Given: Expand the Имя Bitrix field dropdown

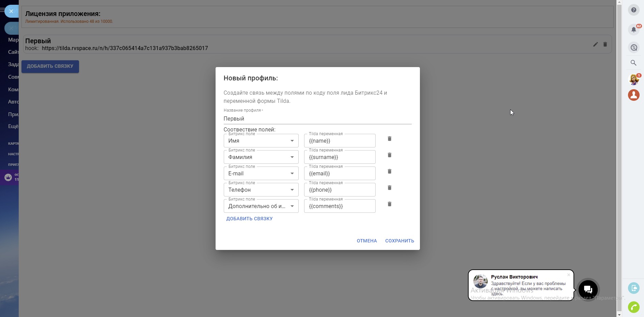Looking at the screenshot, I should pos(261,141).
